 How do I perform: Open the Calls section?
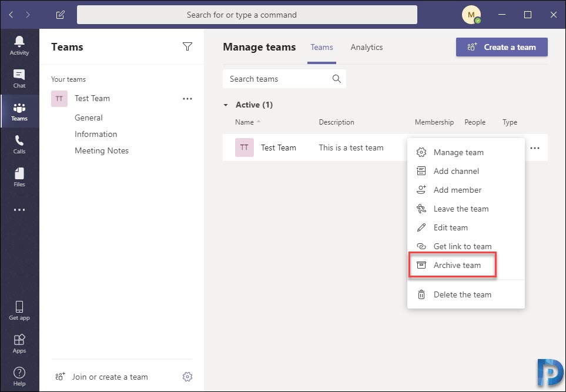pos(19,145)
